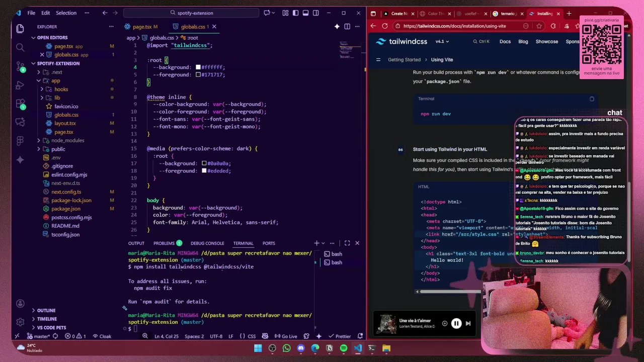Click the browser address bar URL
Screen dimensions: 644x362
point(454,26)
